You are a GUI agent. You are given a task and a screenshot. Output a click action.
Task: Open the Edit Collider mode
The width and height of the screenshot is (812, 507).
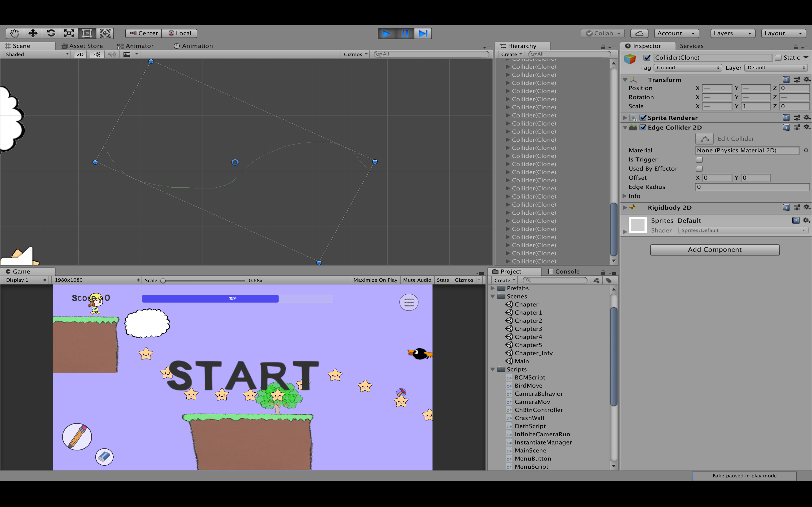[704, 139]
